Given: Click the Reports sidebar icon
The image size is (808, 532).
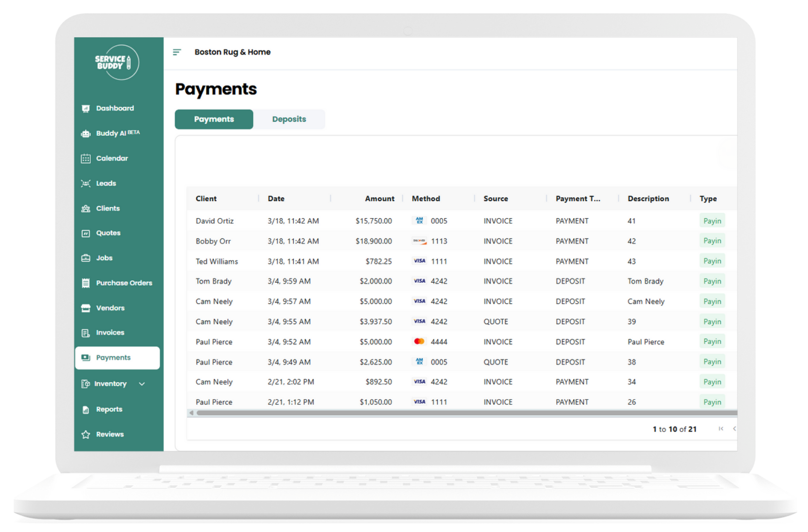Looking at the screenshot, I should click(x=86, y=410).
